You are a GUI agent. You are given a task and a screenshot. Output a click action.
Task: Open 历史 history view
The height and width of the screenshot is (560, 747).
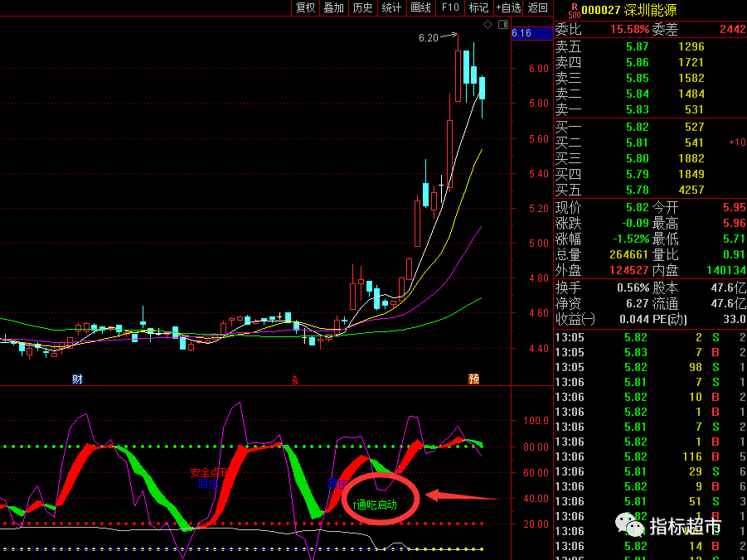(362, 7)
